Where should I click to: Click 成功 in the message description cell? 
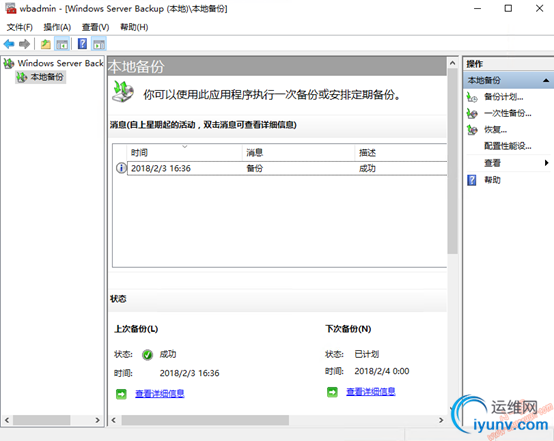(367, 168)
